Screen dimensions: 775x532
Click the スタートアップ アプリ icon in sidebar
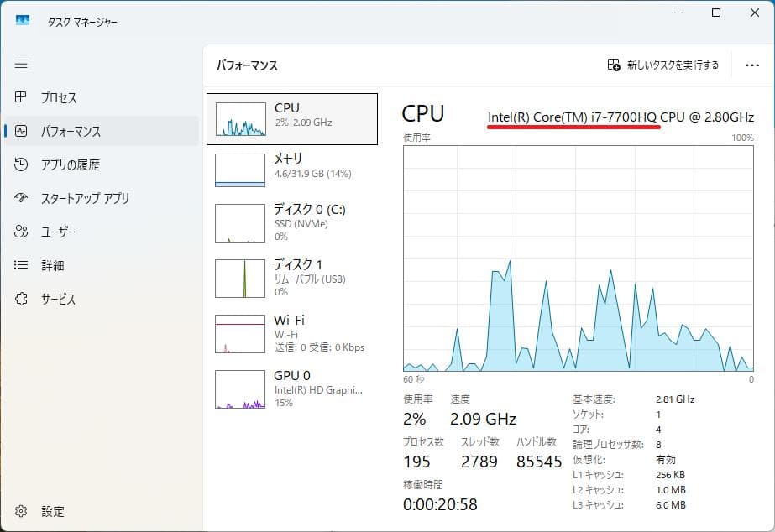(21, 198)
